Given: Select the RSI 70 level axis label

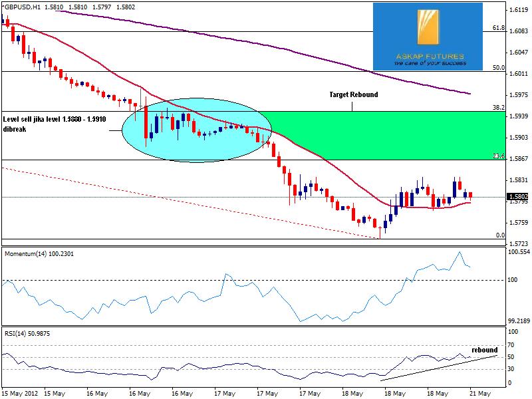Looking at the screenshot, I should point(511,346).
